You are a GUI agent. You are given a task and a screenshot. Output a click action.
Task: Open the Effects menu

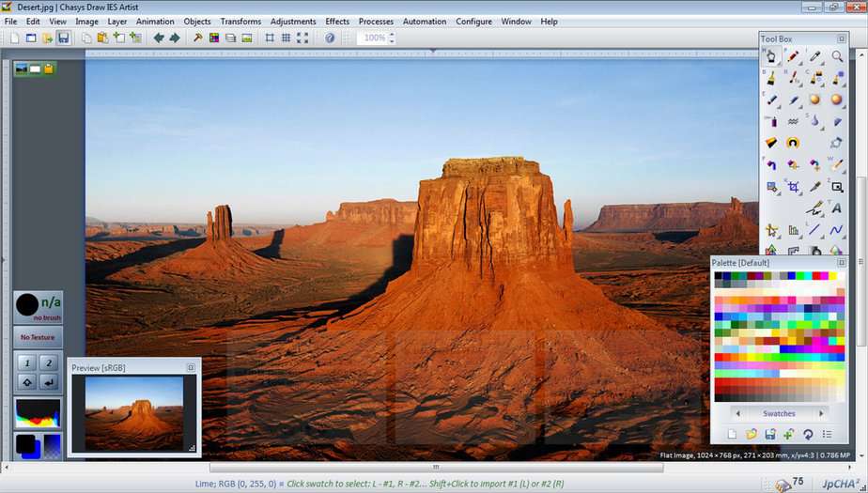[x=337, y=21]
